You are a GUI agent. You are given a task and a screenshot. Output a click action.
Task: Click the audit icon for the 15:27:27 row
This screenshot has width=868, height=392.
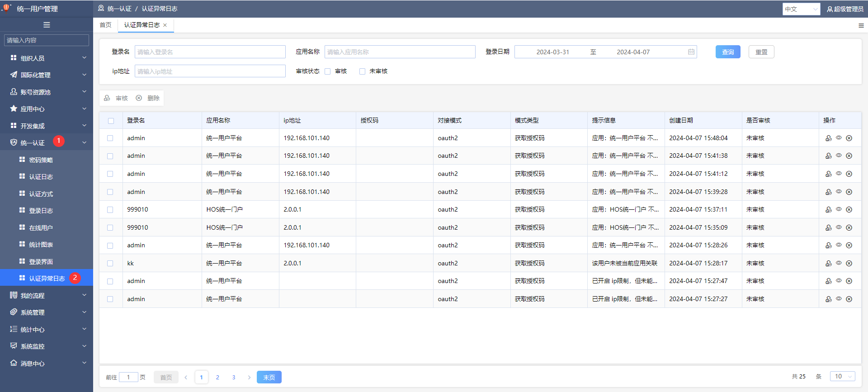[x=828, y=299]
